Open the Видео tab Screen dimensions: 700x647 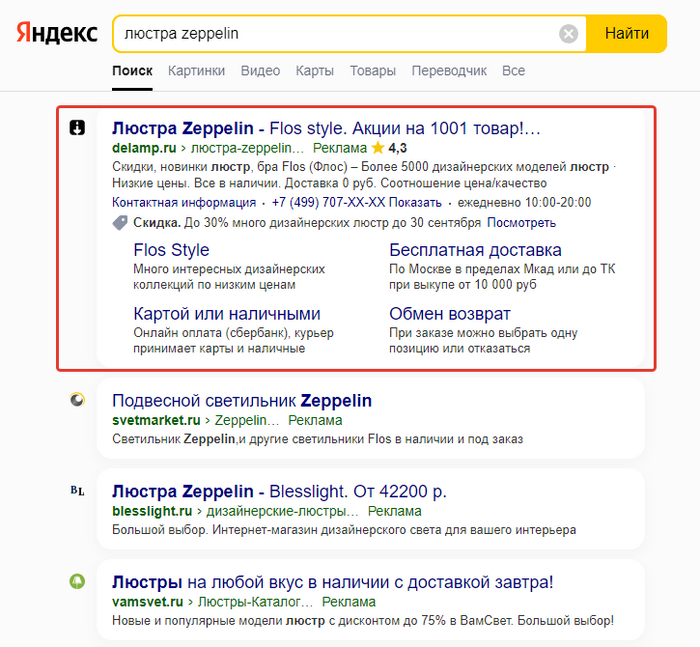coord(260,71)
